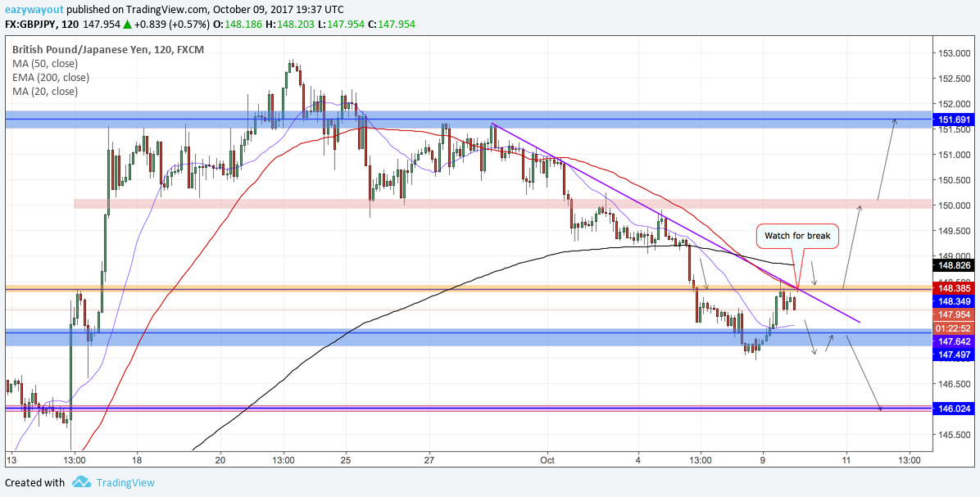Screen dimensions: 980x497
Task: Click the author name eazywayout
Action: pyautogui.click(x=33, y=10)
